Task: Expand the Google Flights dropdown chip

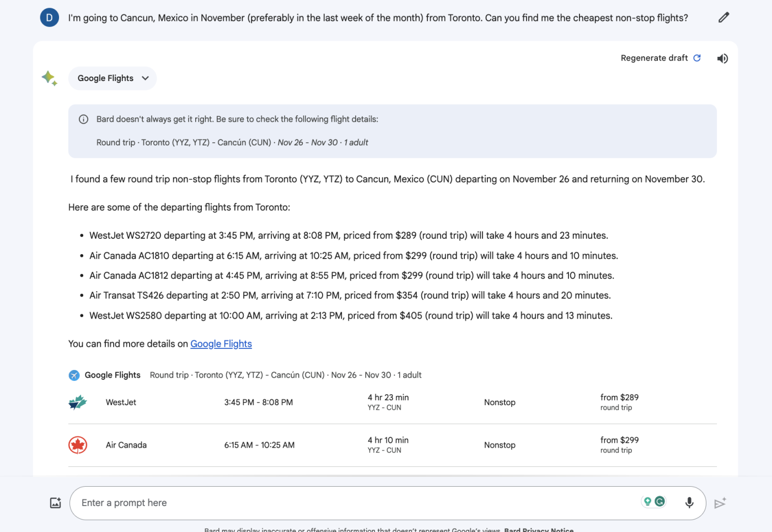Action: pyautogui.click(x=112, y=78)
